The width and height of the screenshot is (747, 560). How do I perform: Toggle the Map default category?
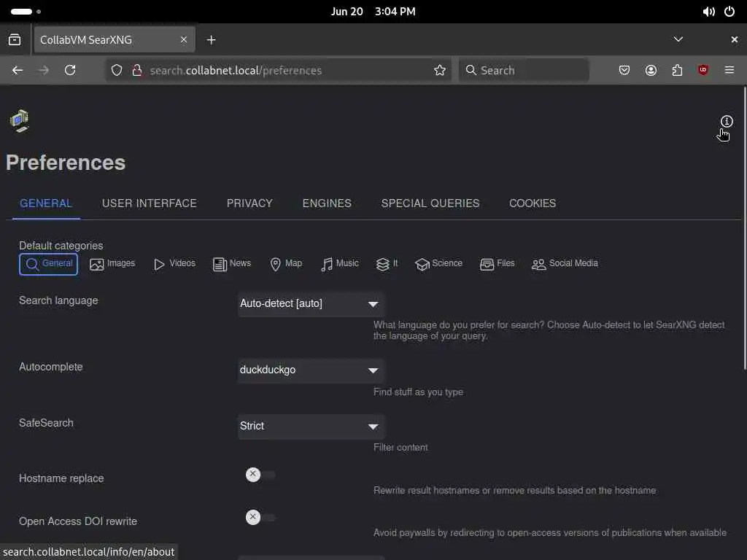(286, 264)
